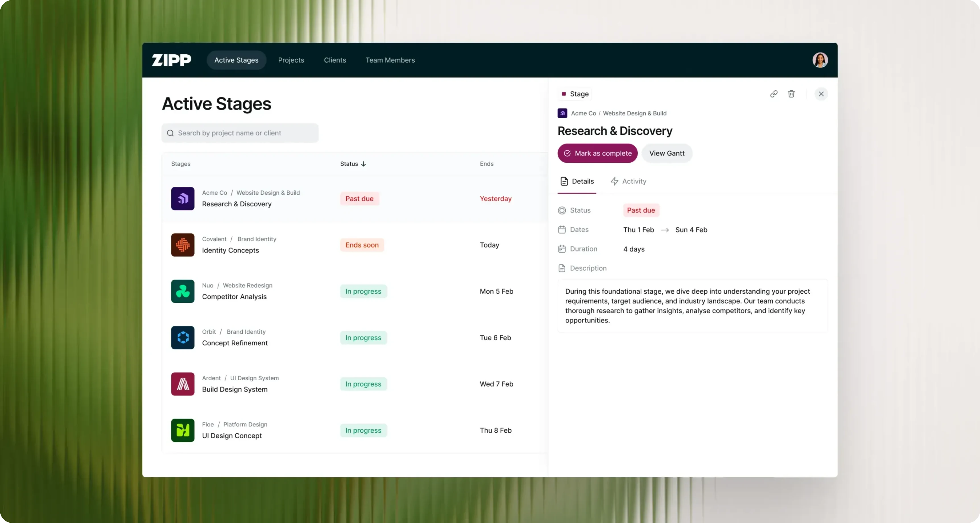Sort the list by the Status column
The width and height of the screenshot is (980, 523).
pos(353,164)
